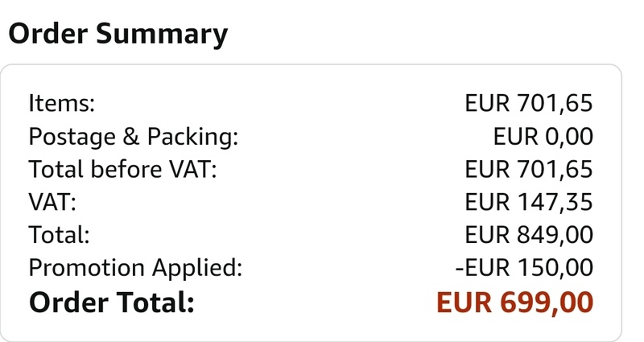Select the VAT amount EUR 147,35
Screen dimensions: 644x342
click(529, 202)
